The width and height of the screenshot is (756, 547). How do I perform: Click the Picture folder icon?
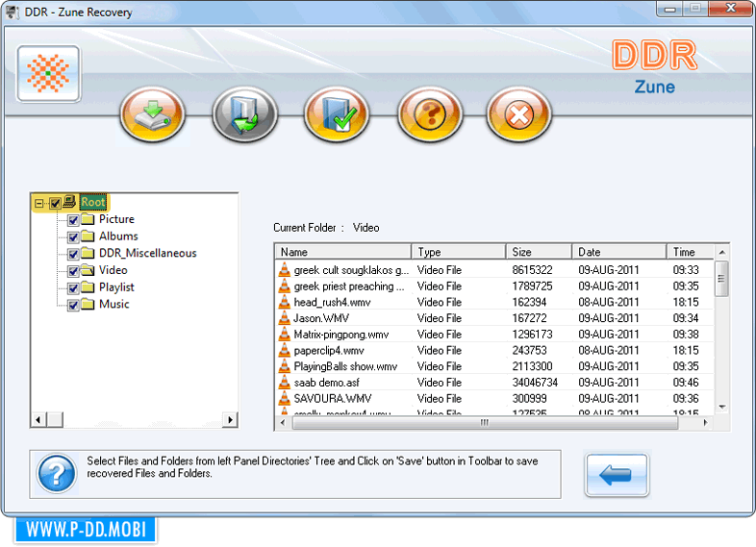click(88, 219)
